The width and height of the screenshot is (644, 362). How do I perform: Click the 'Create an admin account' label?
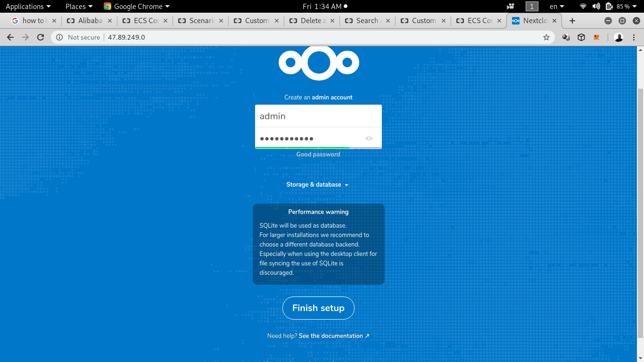pyautogui.click(x=318, y=97)
